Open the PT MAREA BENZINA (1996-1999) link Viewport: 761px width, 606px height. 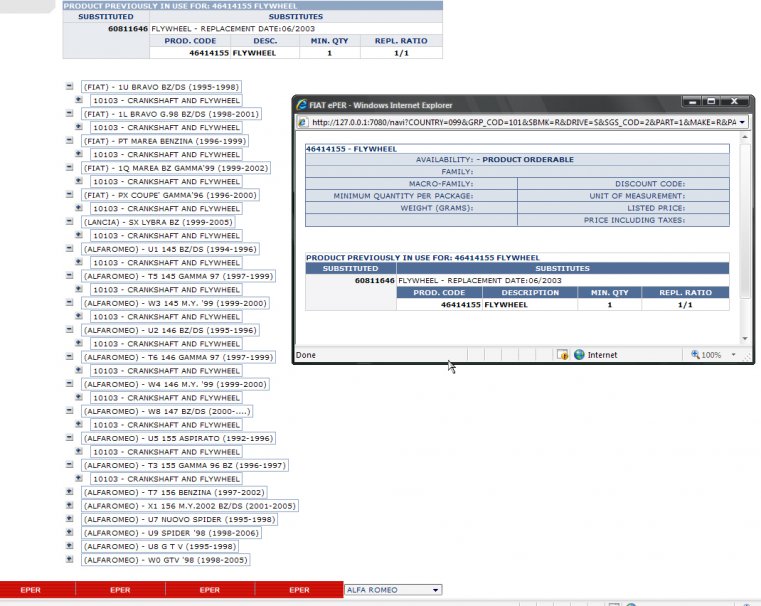tap(164, 141)
